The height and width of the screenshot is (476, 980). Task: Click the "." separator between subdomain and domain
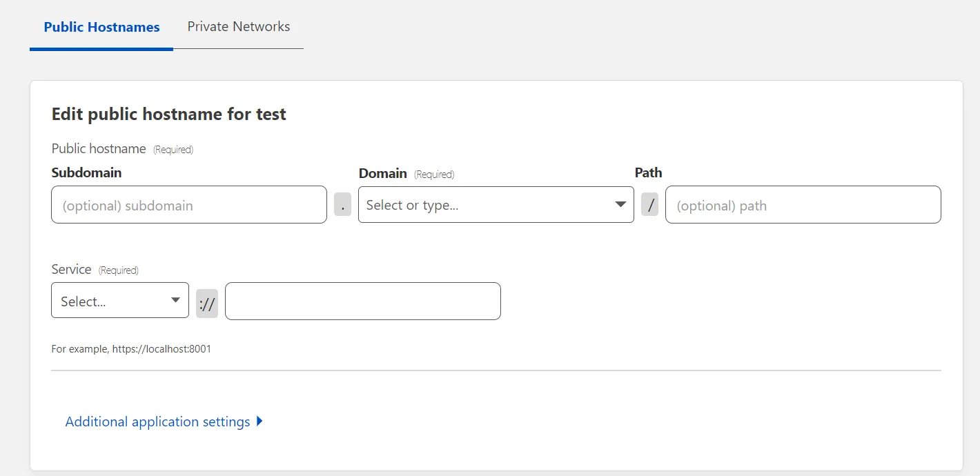pos(342,204)
